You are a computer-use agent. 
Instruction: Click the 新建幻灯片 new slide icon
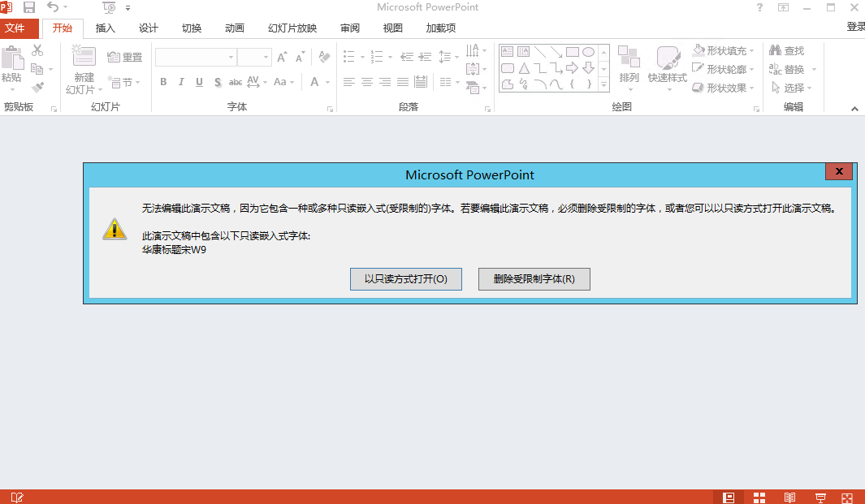point(84,55)
